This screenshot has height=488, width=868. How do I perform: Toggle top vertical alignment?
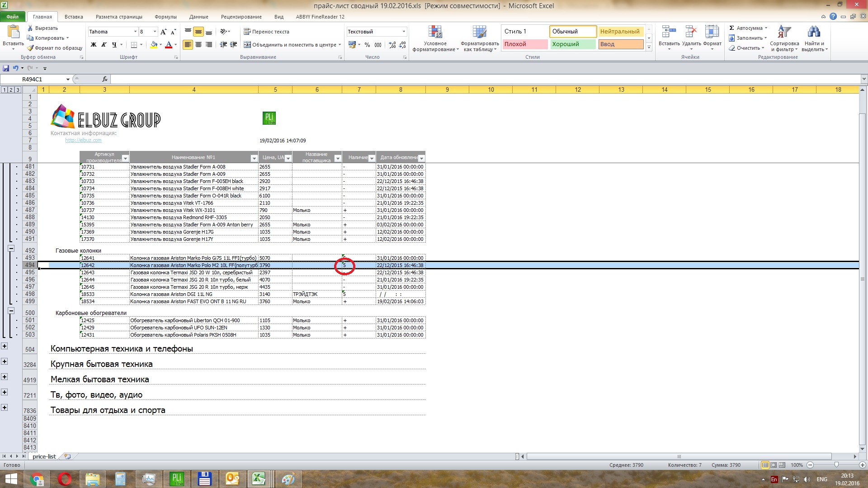pyautogui.click(x=188, y=32)
